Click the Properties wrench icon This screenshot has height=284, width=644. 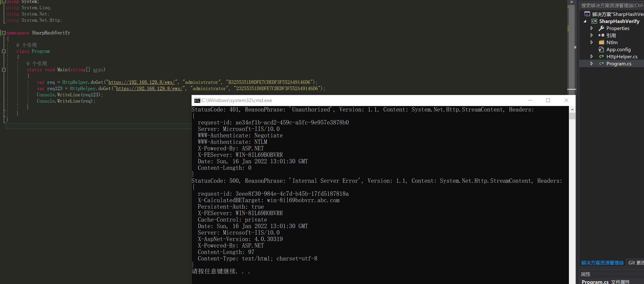point(601,28)
